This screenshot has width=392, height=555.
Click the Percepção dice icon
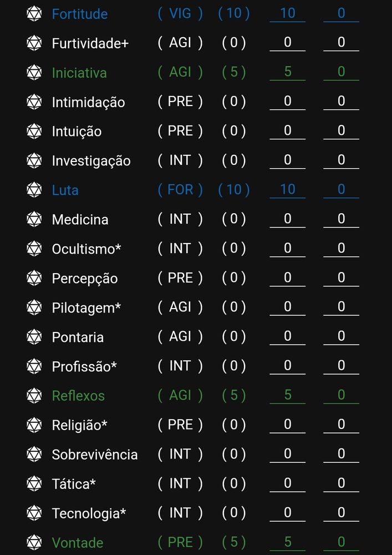34,278
